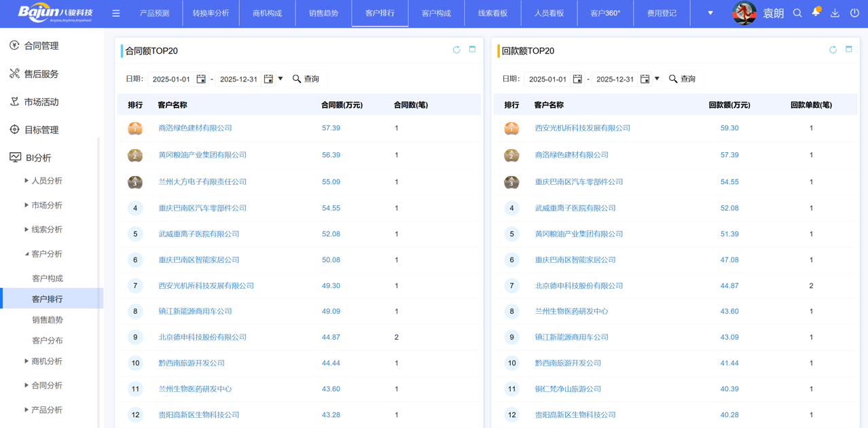Viewport: 868px width, 428px height.
Task: Click 查询 button in 回款额TOP20
Action: [x=682, y=79]
